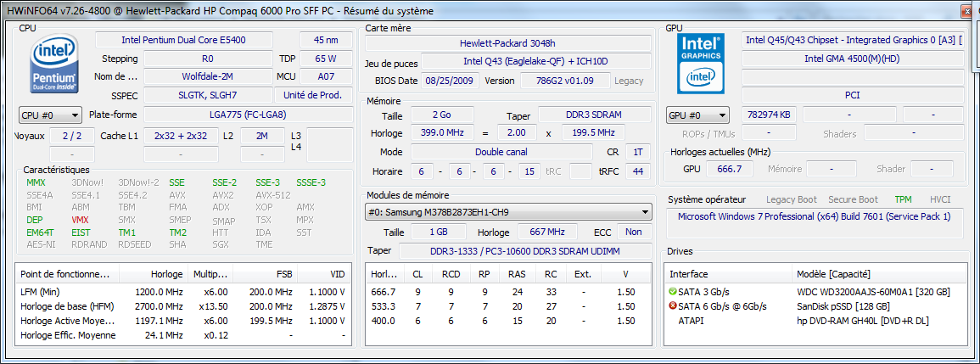Click the 'HVCI' indicator
Viewport: 980px width, 364px height.
point(940,199)
